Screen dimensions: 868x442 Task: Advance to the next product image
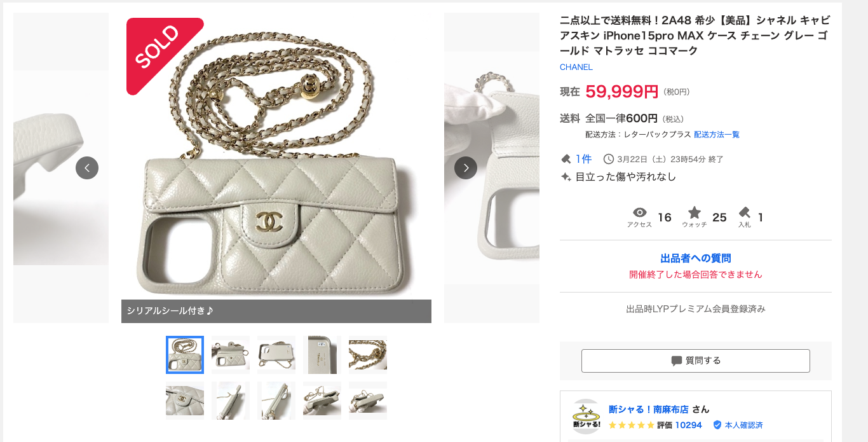pos(465,168)
